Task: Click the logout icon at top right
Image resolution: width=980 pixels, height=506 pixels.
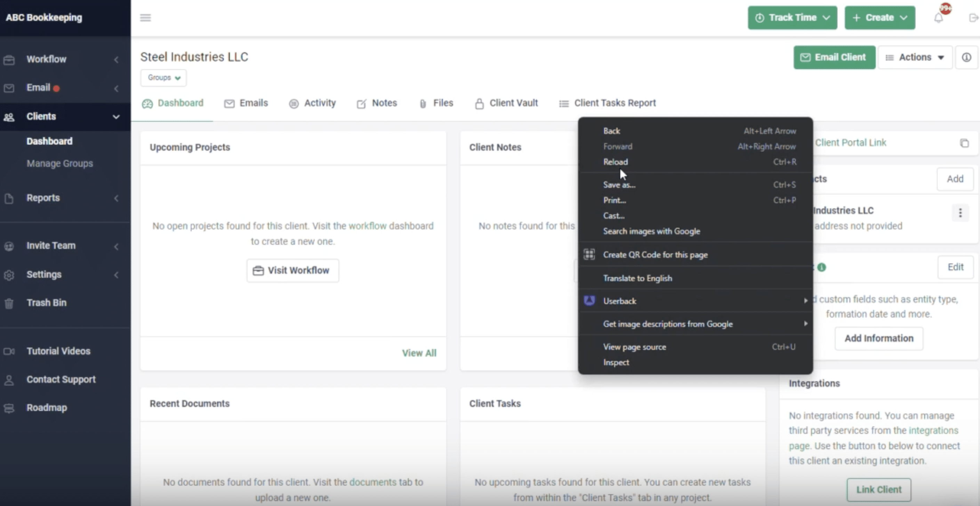Action: click(973, 18)
